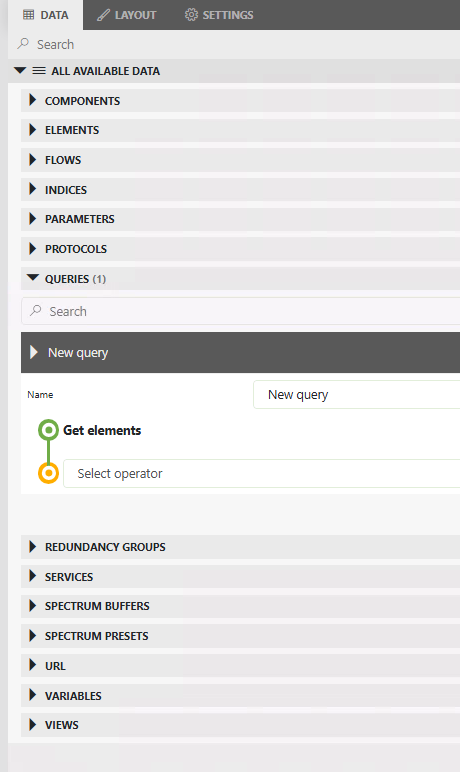This screenshot has height=772, width=460.
Task: Click the Name field containing New query
Action: 357,394
